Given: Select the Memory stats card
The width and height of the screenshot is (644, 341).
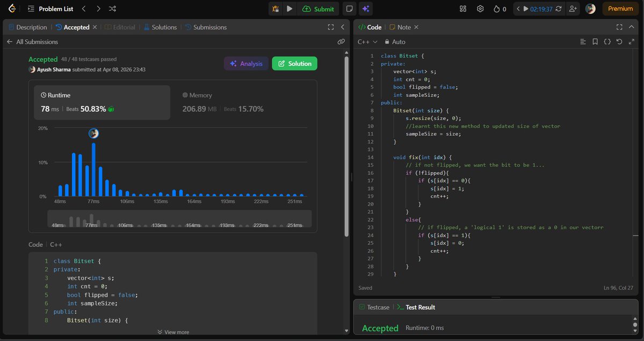Looking at the screenshot, I should pos(243,102).
